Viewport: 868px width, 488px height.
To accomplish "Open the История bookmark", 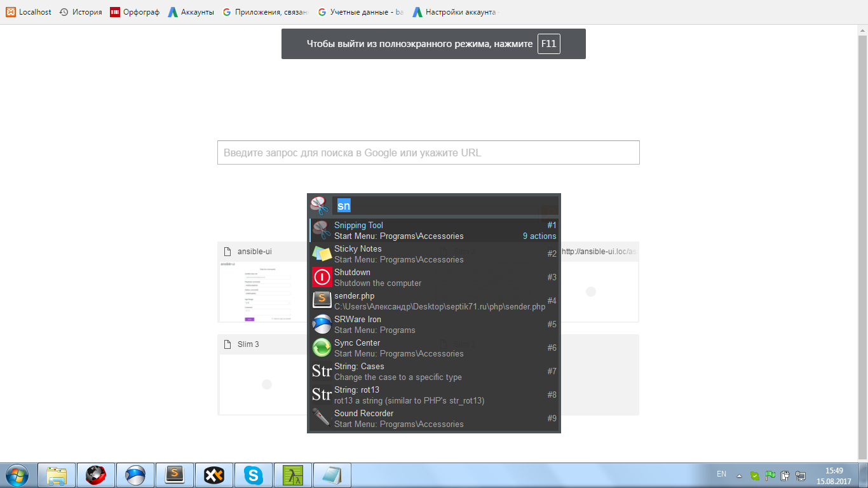I will tap(80, 11).
